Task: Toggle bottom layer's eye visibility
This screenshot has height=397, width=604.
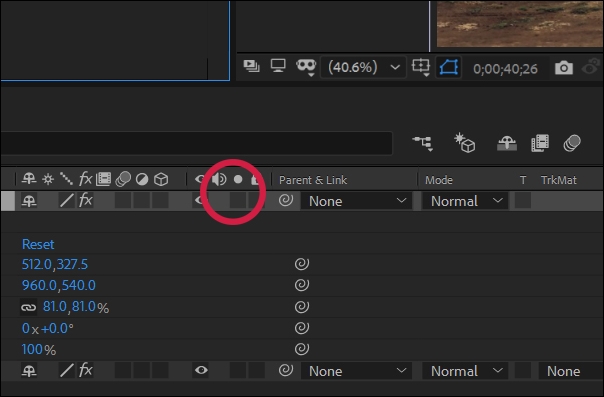Action: [x=201, y=370]
